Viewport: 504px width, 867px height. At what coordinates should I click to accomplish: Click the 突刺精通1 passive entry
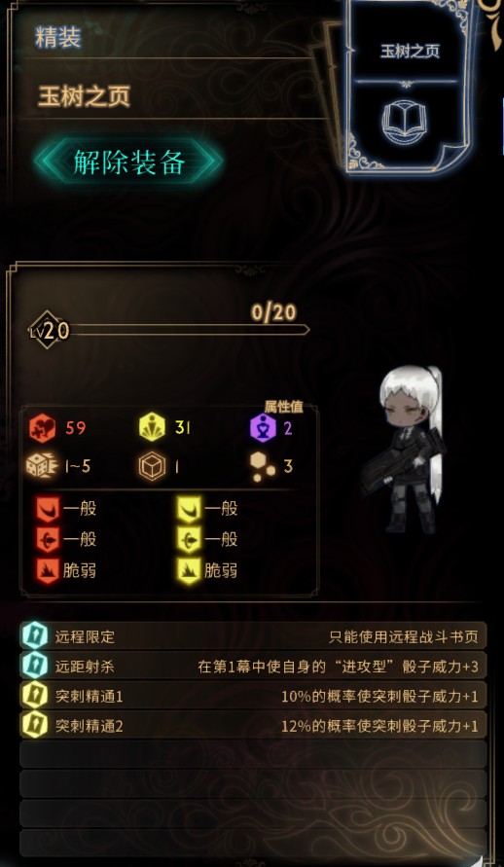[253, 696]
